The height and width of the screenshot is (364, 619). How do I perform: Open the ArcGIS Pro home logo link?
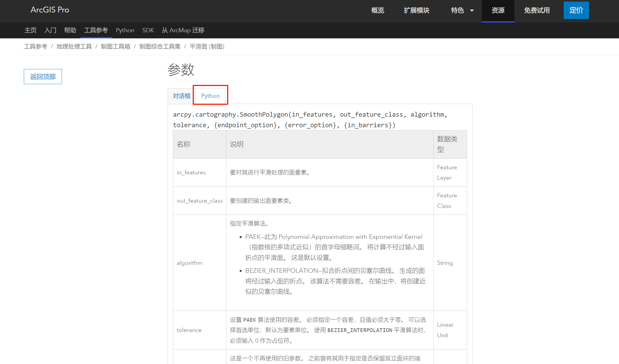(x=50, y=10)
